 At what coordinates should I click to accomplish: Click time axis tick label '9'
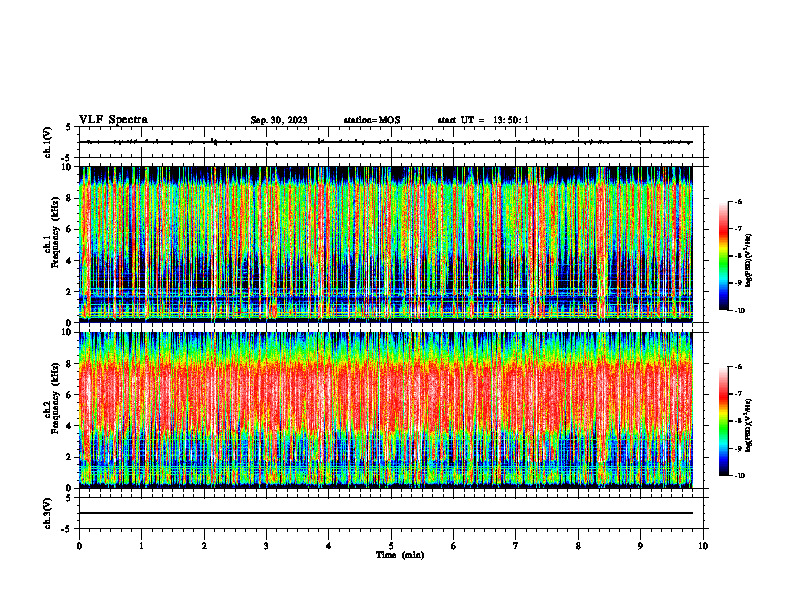point(640,546)
